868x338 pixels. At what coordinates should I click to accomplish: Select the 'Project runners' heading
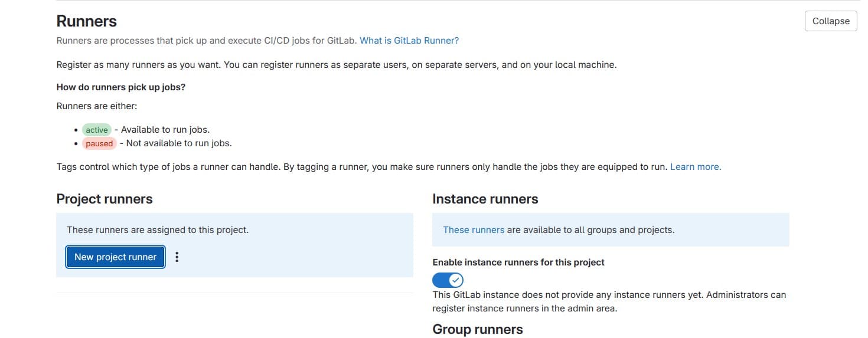coord(105,199)
